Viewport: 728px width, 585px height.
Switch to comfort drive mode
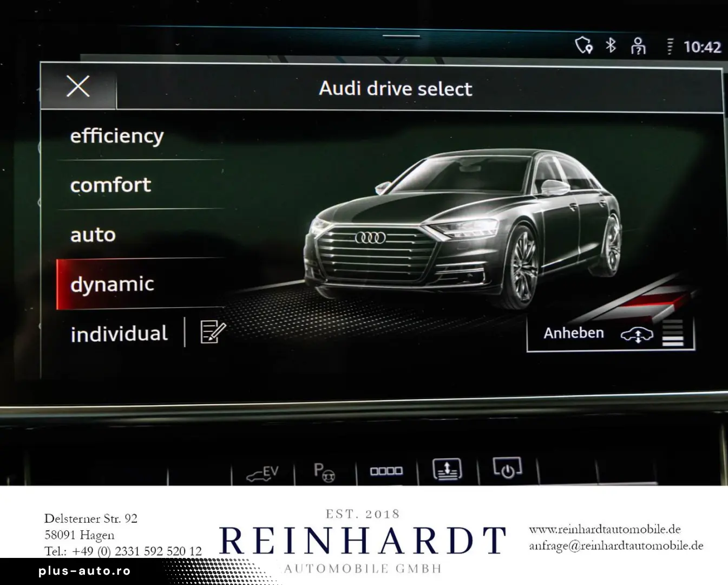coord(110,185)
